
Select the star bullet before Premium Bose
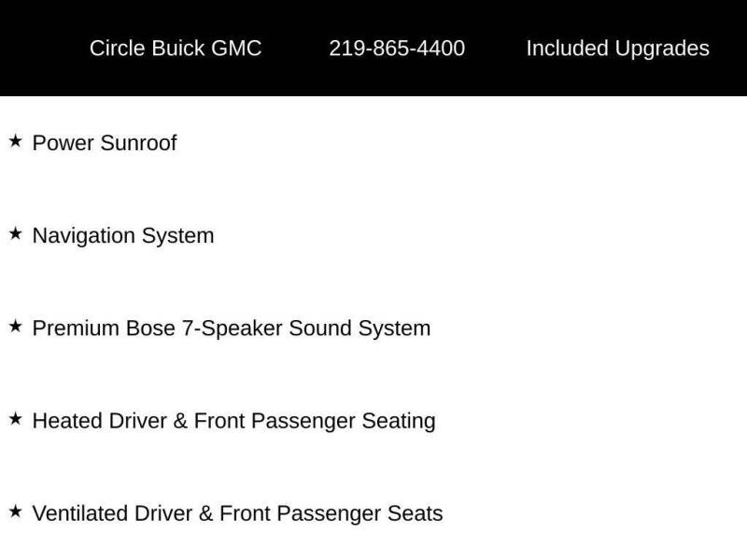15,327
